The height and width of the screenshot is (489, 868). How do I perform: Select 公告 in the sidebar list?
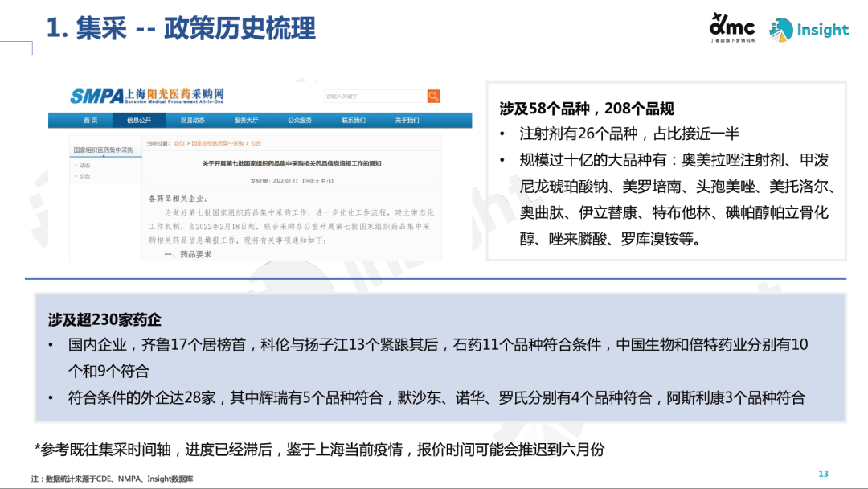pyautogui.click(x=84, y=176)
